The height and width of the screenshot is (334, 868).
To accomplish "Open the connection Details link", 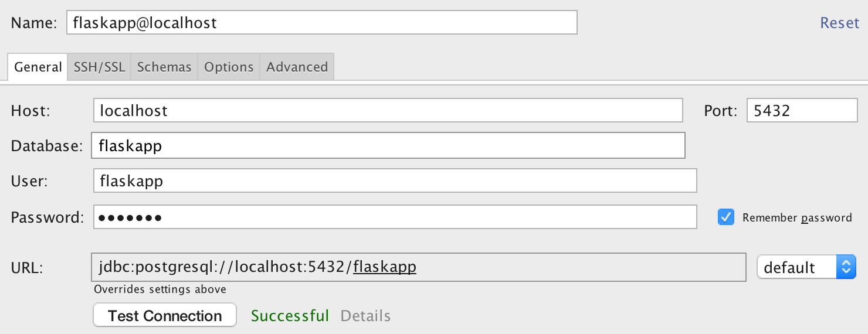I will [365, 316].
